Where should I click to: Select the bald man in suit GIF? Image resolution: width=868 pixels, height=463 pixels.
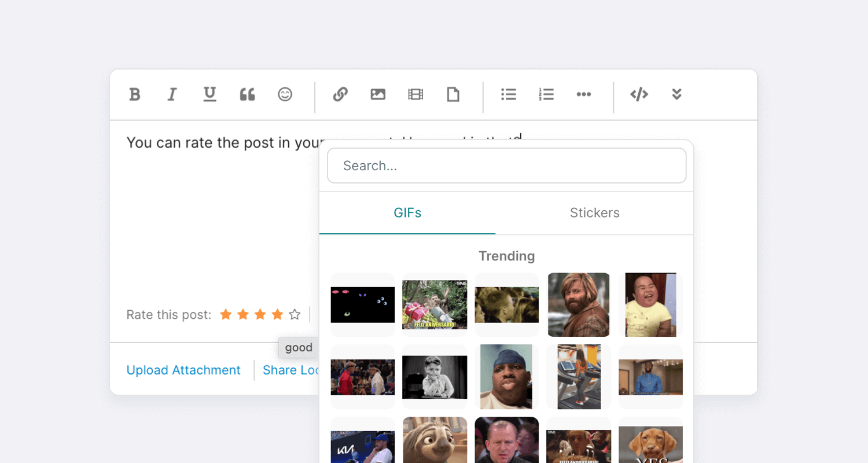coord(506,440)
